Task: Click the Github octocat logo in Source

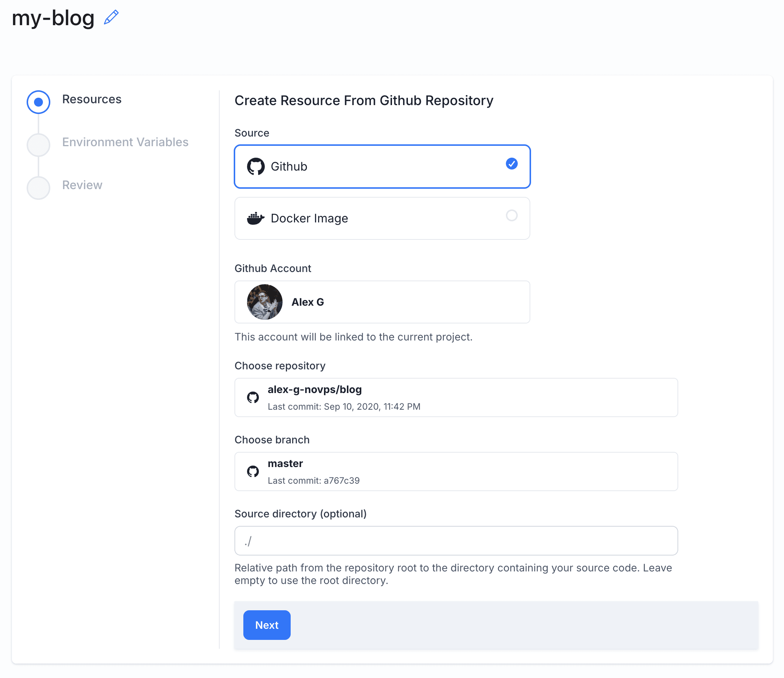Action: coord(256,166)
